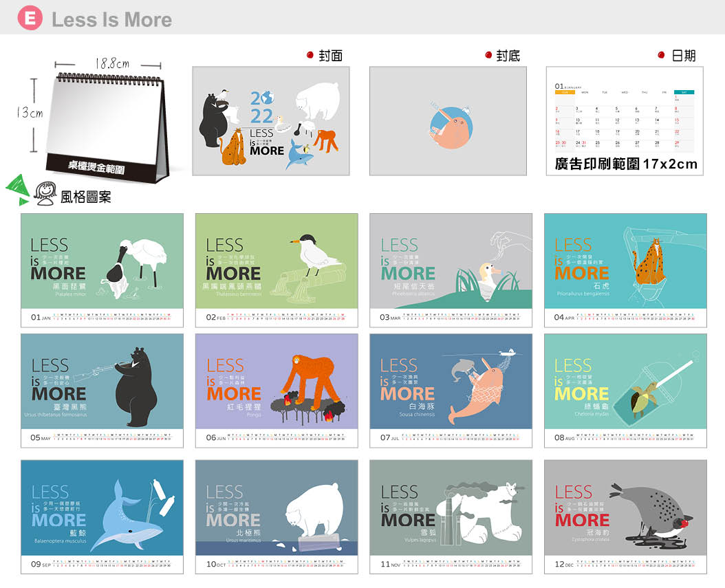Viewport: 725px width, 588px height.
Task: Click the "Less Is More" header title
Action: click(111, 19)
